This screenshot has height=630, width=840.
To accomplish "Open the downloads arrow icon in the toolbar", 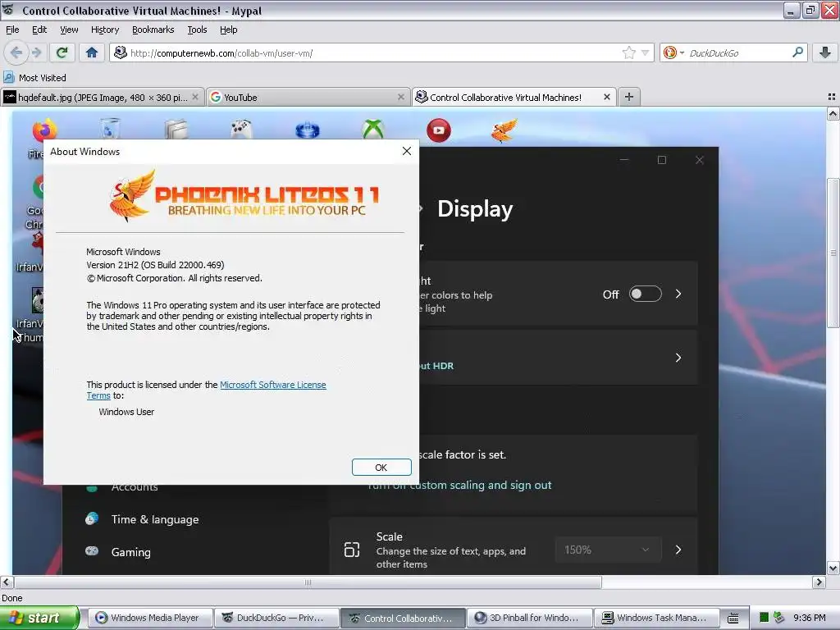I will [x=825, y=52].
